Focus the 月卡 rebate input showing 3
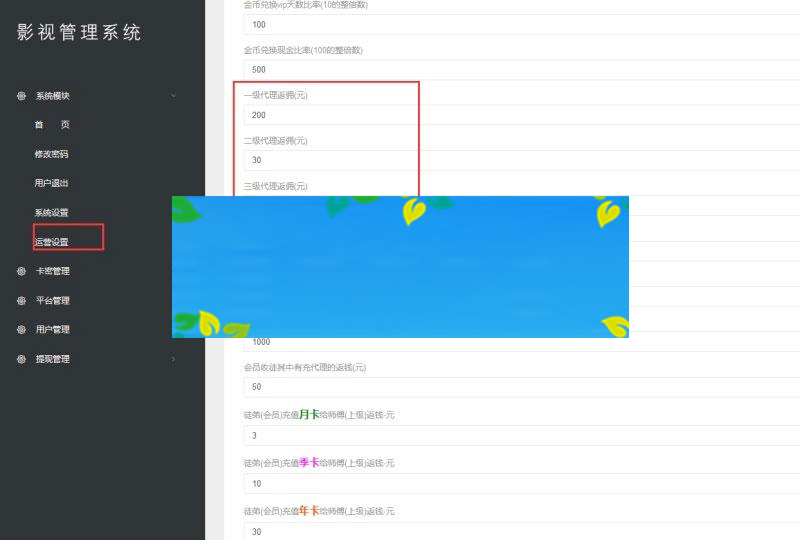Screen dimensions: 800x540 (x=520, y=435)
